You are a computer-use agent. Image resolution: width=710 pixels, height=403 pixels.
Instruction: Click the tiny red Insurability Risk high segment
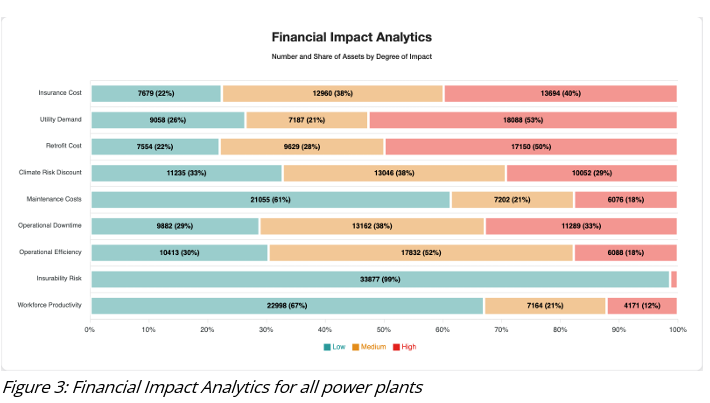coord(674,279)
